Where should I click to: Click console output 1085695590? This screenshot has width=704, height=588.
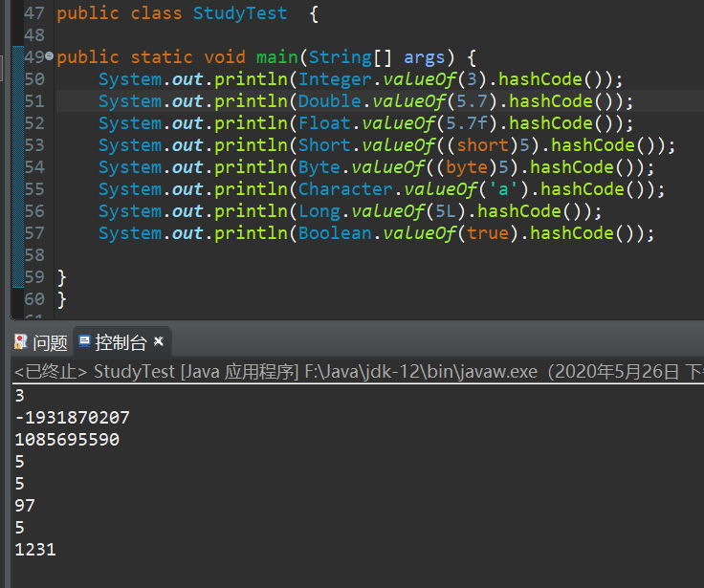coord(67,440)
